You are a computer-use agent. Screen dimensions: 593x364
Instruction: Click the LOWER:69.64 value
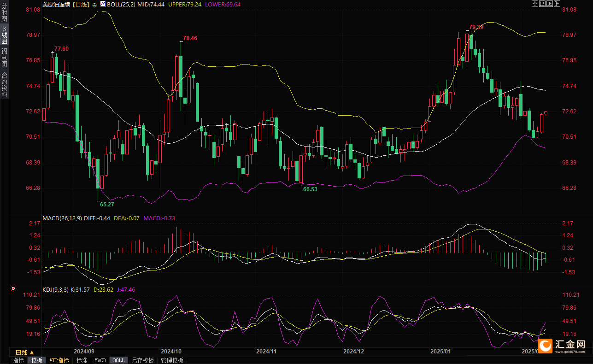pos(222,4)
